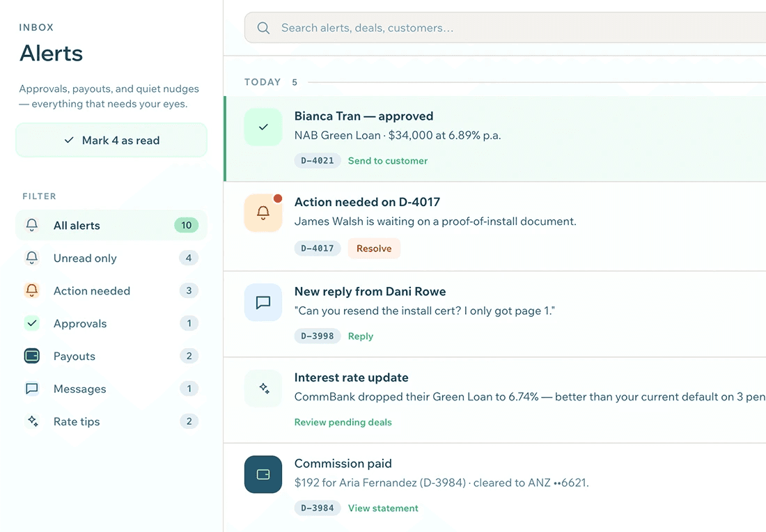Show Action needed alerts
Image resolution: width=766 pixels, height=532 pixels.
(111, 290)
